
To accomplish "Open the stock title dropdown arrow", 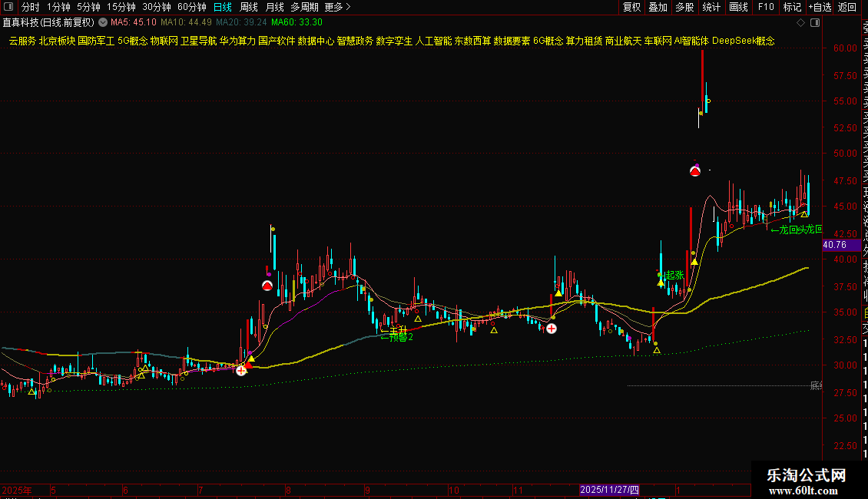I will tap(103, 23).
